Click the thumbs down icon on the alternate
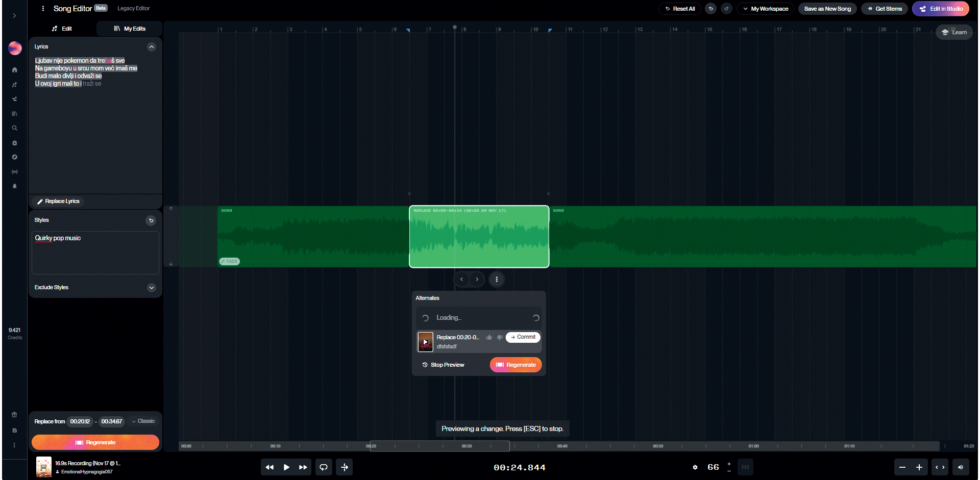 tap(499, 337)
